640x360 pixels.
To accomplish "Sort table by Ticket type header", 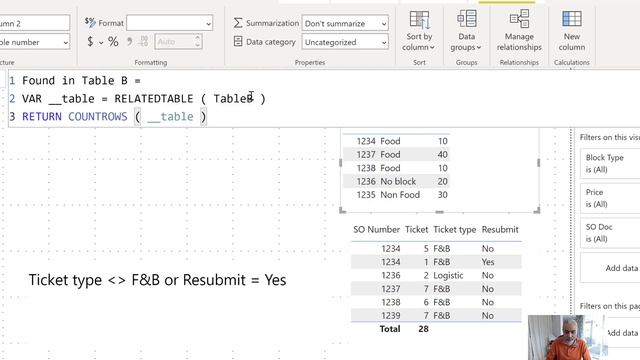I will 454,229.
